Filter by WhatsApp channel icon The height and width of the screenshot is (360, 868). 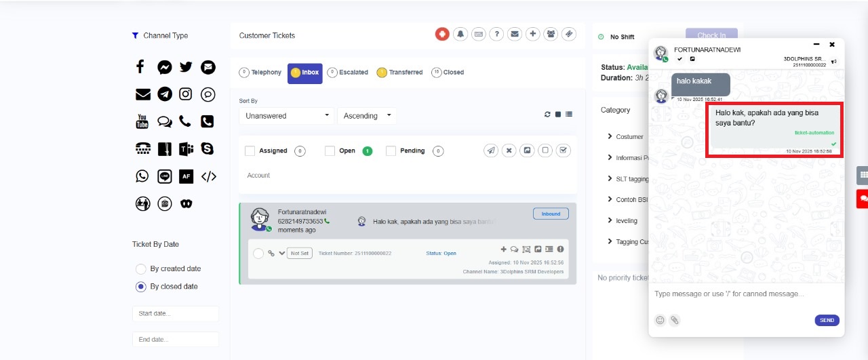click(x=142, y=176)
